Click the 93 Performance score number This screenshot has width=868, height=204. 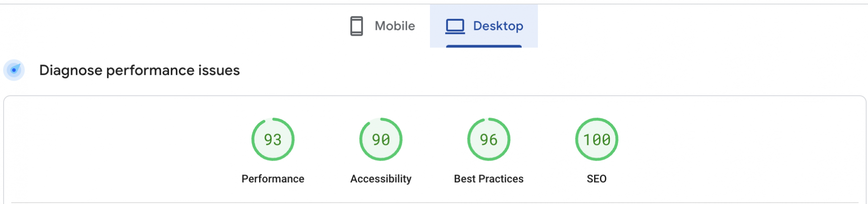[273, 140]
